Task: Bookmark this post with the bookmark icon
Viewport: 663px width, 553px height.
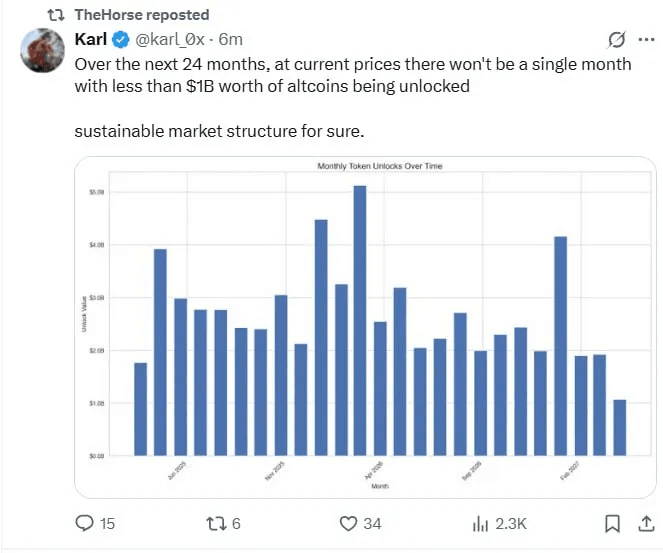Action: click(611, 522)
